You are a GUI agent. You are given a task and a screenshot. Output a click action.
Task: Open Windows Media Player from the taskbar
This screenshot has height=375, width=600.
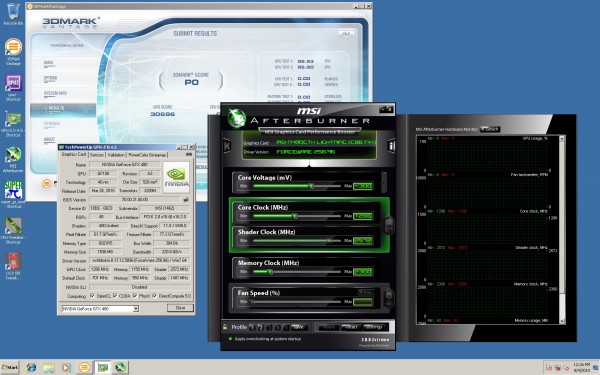point(66,368)
